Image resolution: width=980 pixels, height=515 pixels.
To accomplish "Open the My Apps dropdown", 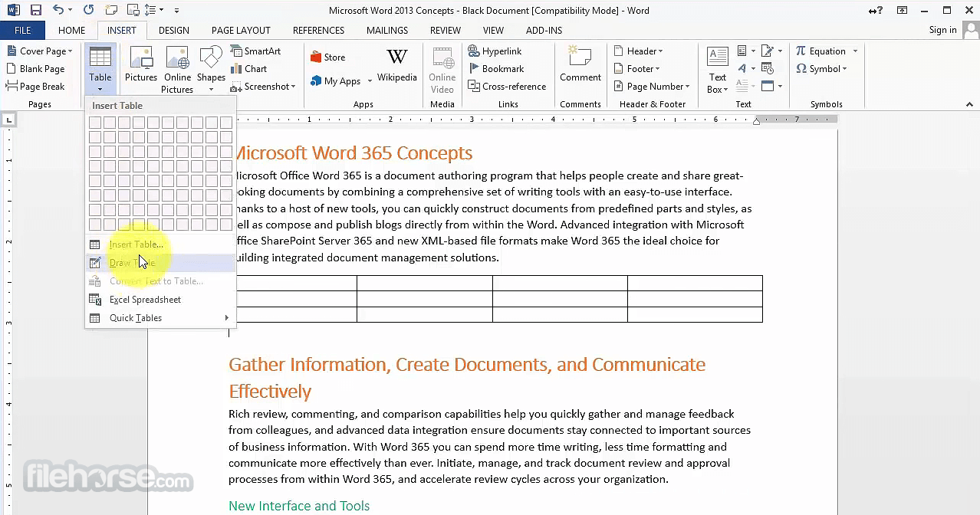I will pos(341,81).
